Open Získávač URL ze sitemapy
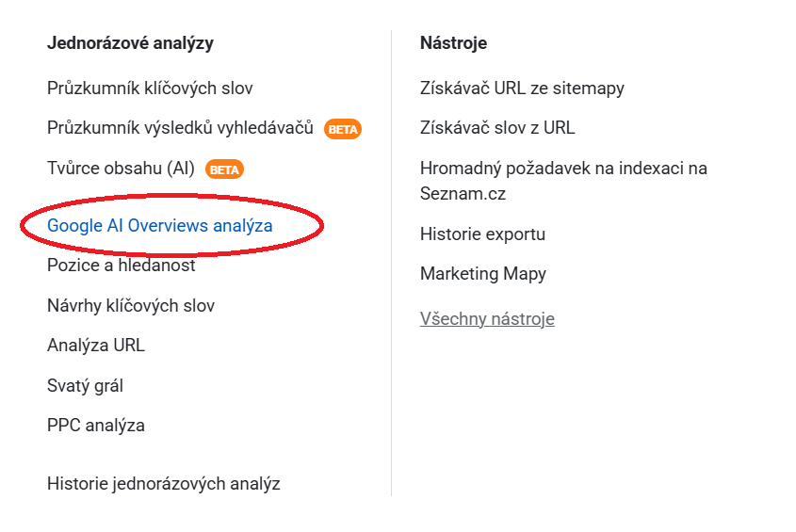This screenshot has height=532, width=796. [x=522, y=89]
